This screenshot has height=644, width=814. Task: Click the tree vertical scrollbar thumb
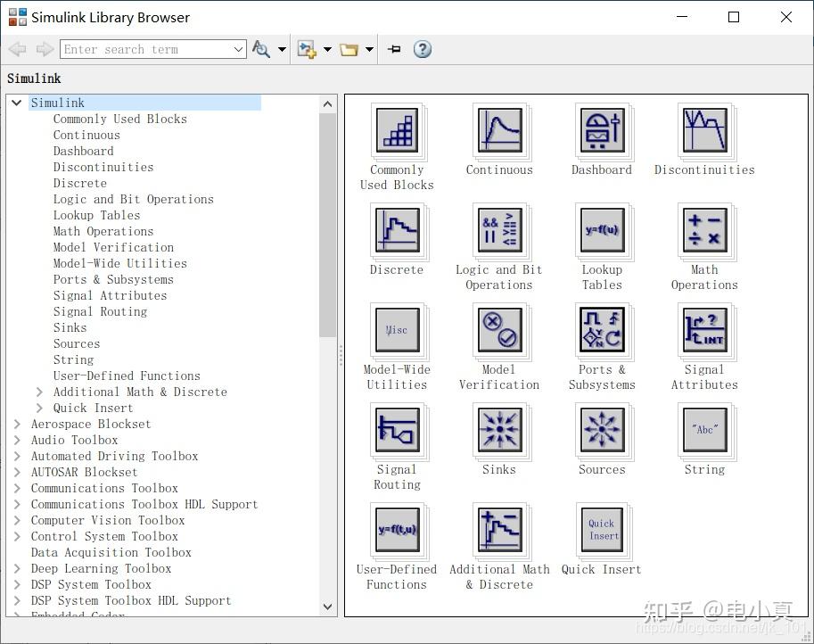point(327,225)
